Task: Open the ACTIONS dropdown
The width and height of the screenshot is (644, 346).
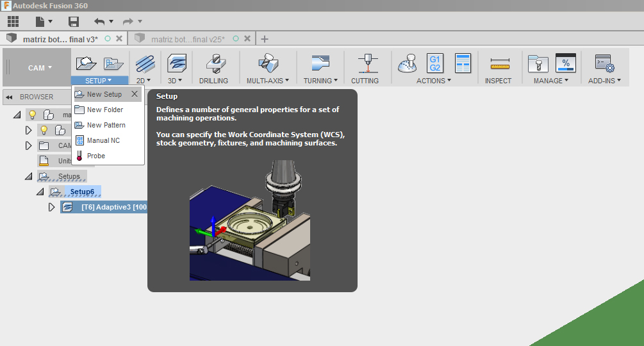Action: tap(434, 81)
